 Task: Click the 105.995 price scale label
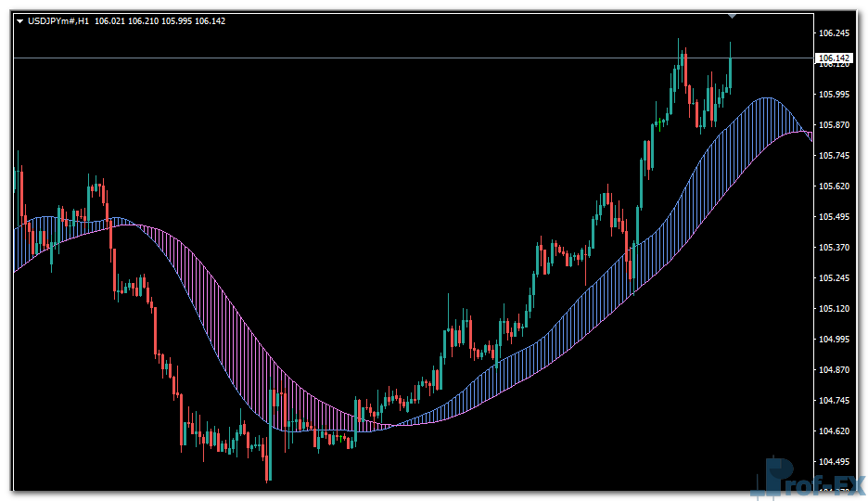pos(835,95)
